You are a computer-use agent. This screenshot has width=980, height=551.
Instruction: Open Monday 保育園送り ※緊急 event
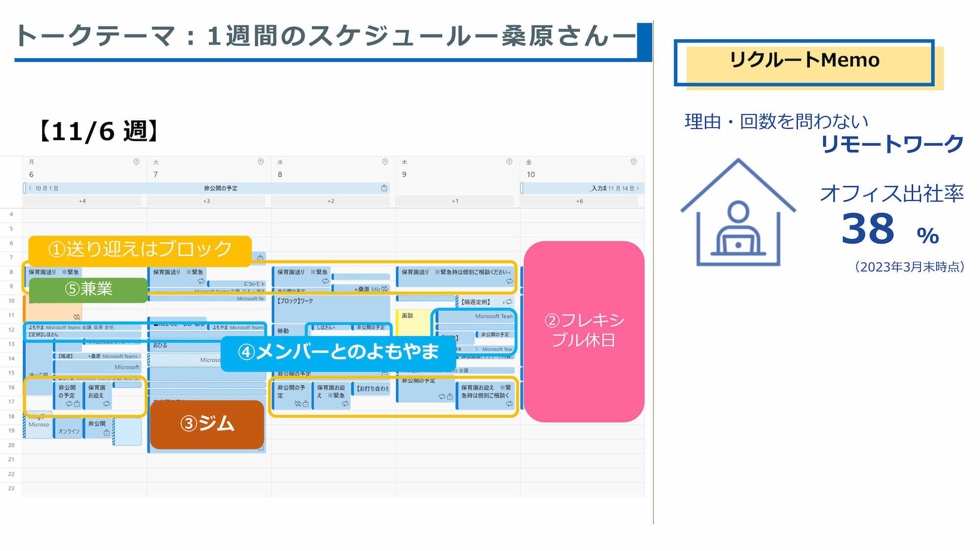point(53,272)
